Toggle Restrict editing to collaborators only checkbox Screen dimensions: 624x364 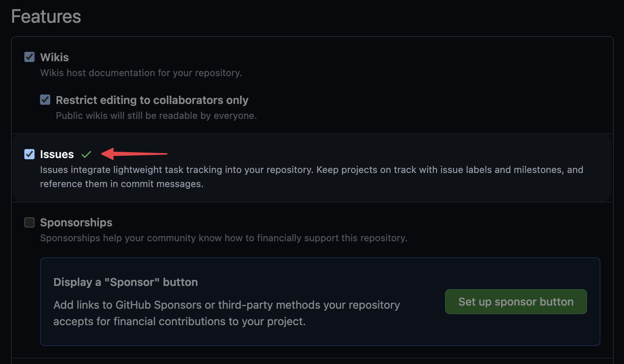[x=45, y=100]
